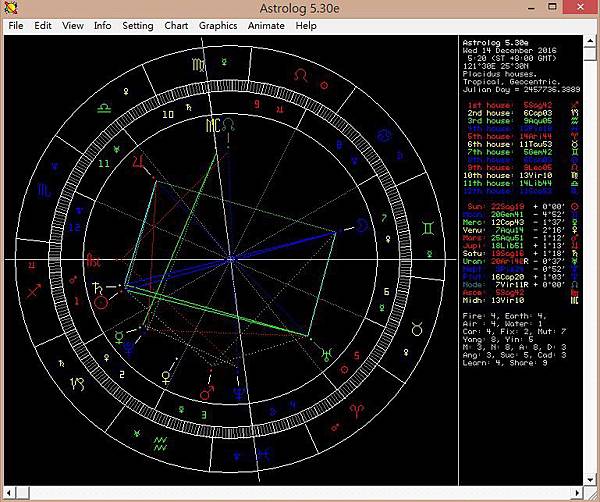Viewport: 600px width, 502px height.
Task: Click the vertical scrollbar thumb
Action: [x=591, y=53]
